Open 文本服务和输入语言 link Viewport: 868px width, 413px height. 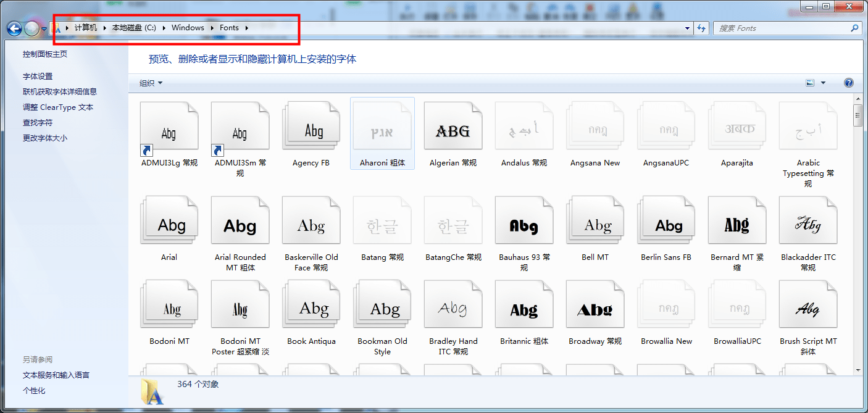(56, 375)
